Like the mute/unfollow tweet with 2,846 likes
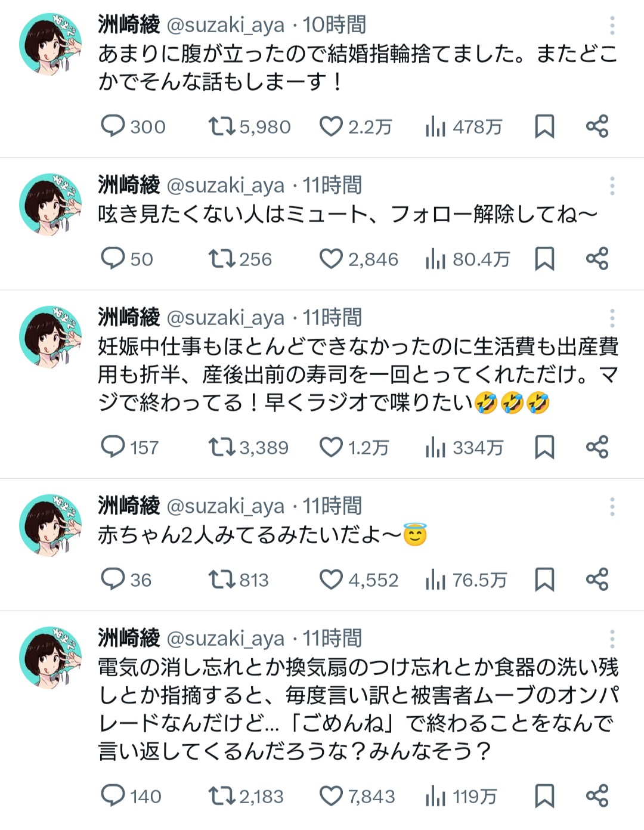 click(331, 259)
